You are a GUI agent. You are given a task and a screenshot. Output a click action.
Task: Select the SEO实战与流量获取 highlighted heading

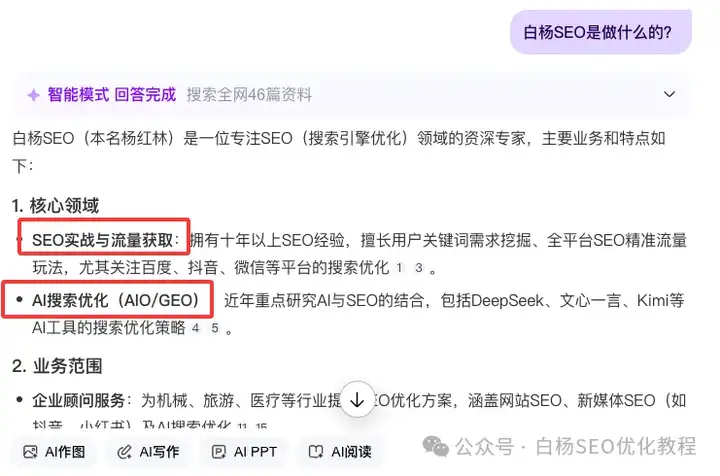pos(103,240)
